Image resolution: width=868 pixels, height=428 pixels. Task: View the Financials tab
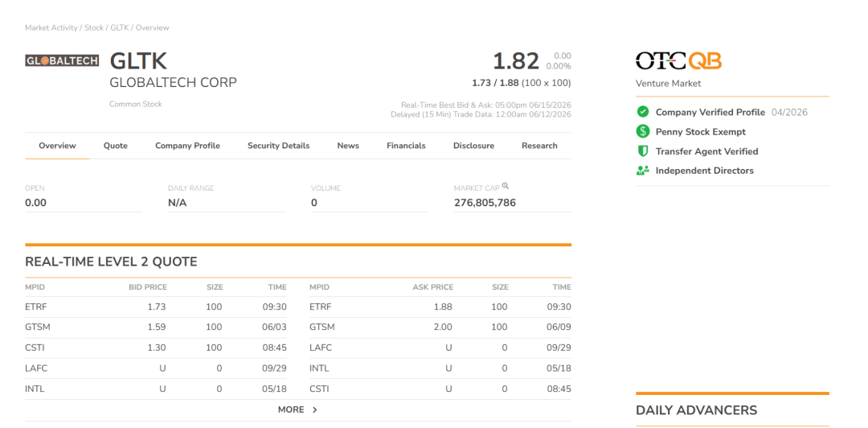(x=407, y=146)
